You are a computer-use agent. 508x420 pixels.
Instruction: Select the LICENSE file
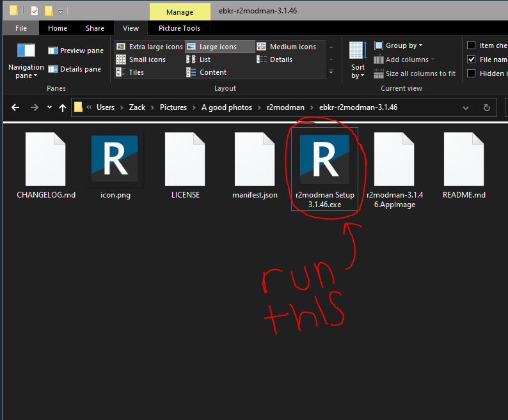(185, 166)
